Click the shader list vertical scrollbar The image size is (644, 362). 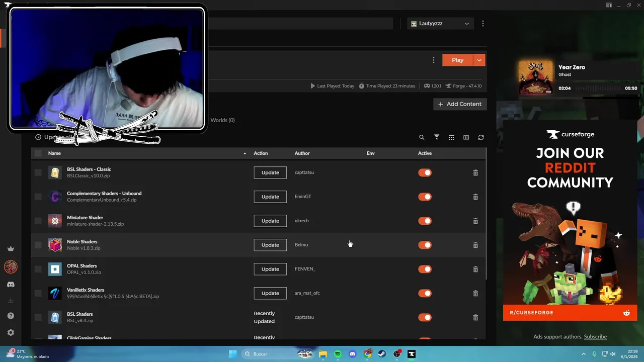(x=486, y=214)
